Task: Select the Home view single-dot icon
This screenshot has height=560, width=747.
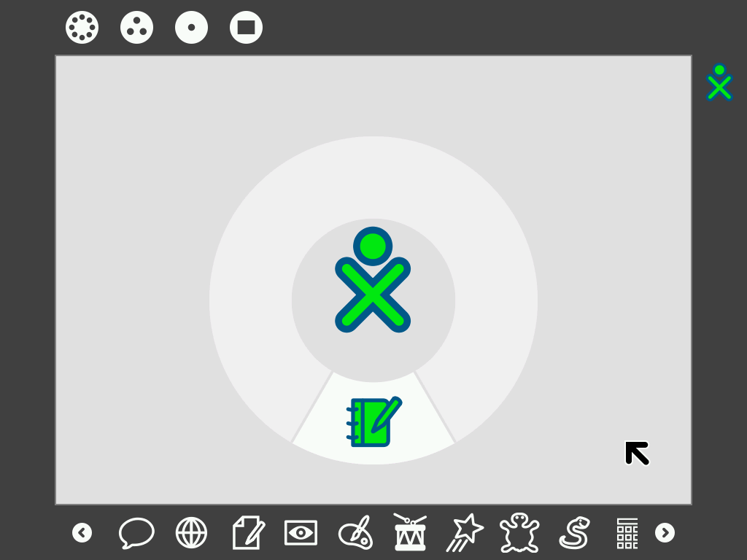Action: click(x=191, y=27)
